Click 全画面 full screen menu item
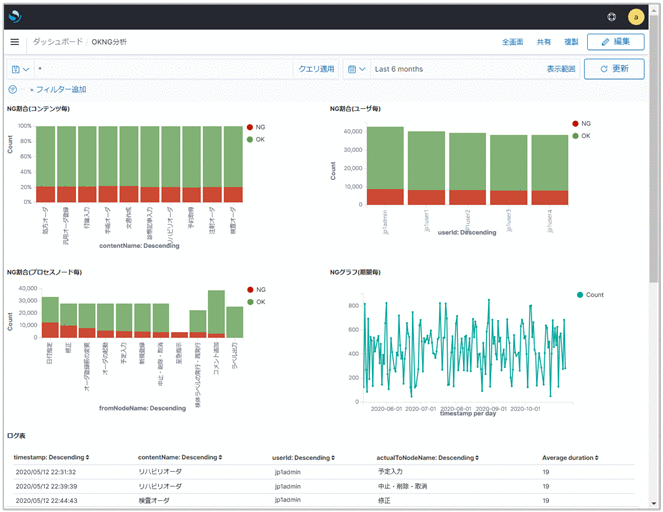This screenshot has width=663, height=512. [513, 42]
